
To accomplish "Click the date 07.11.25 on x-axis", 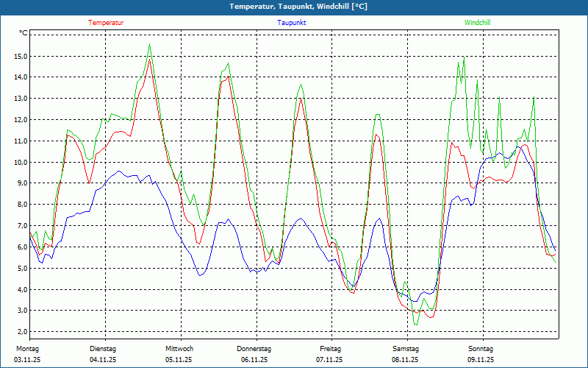I will pyautogui.click(x=330, y=360).
